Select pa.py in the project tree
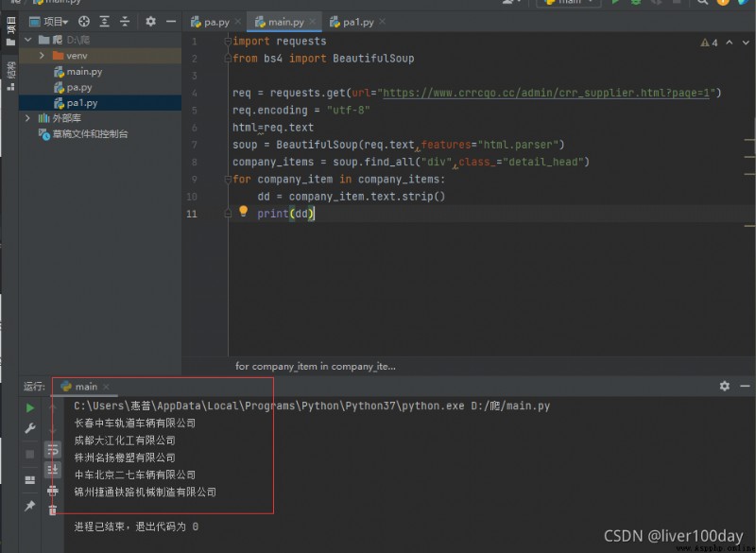 pyautogui.click(x=79, y=88)
